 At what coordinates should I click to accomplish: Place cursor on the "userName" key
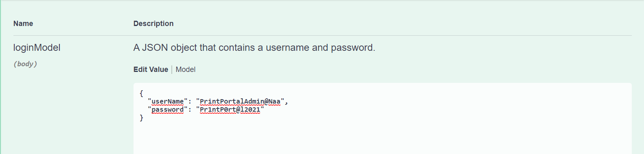tap(167, 102)
